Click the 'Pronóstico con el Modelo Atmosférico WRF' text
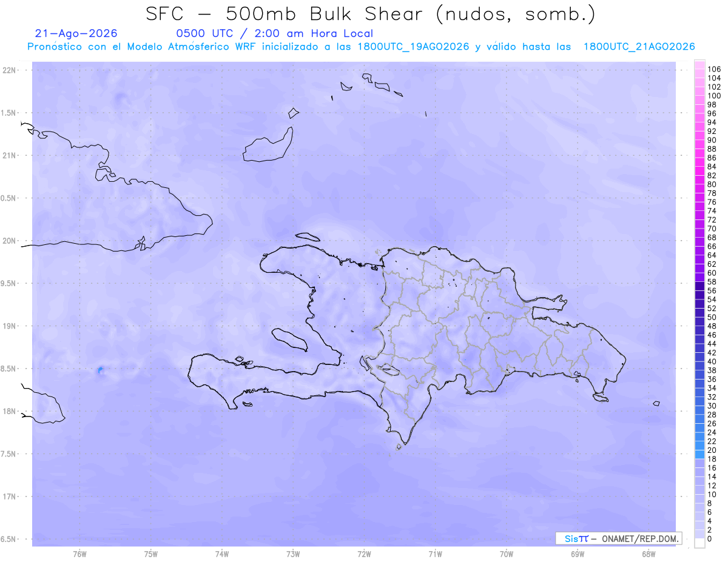The height and width of the screenshot is (562, 728). click(x=143, y=47)
